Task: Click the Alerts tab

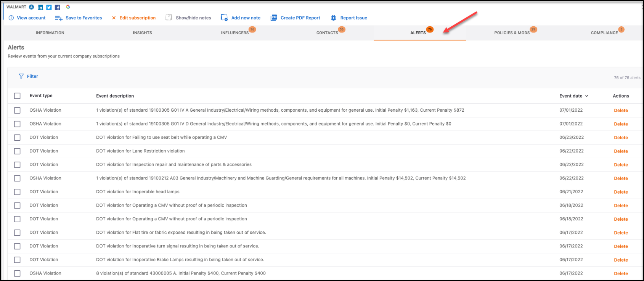Action: tap(418, 33)
